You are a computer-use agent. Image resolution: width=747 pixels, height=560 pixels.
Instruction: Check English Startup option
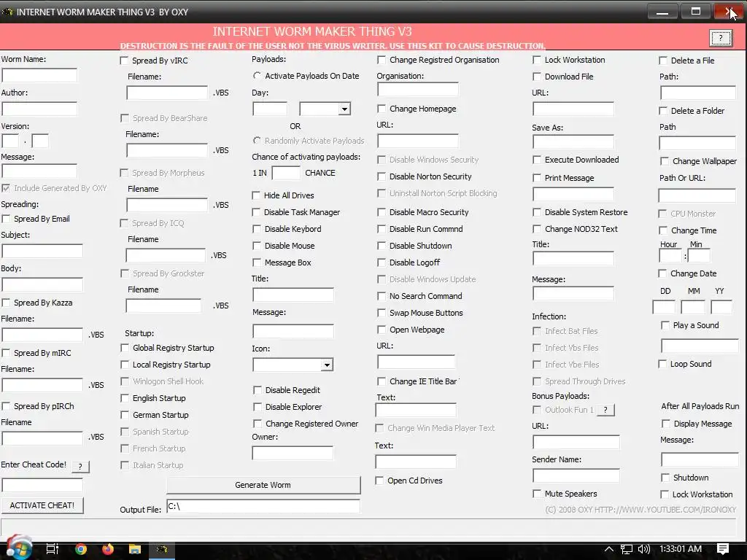coord(125,398)
